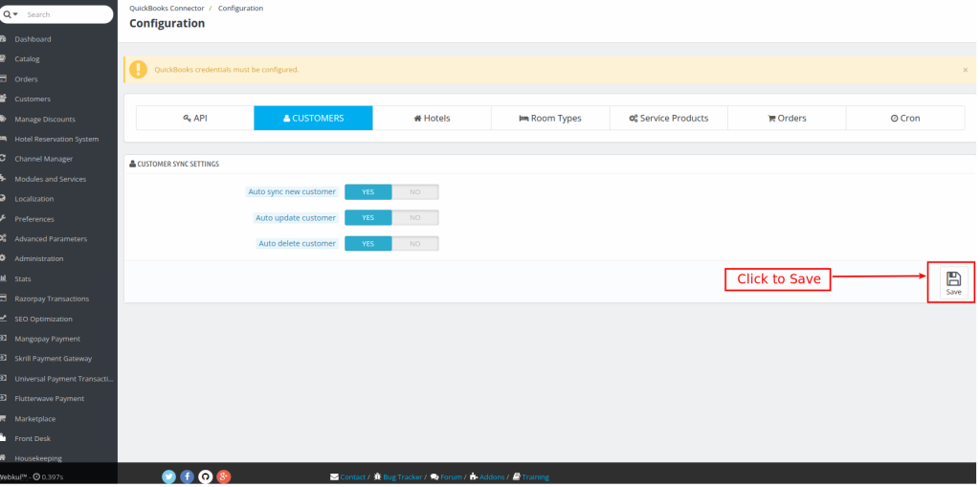Select the CUSTOMERS tab

pyautogui.click(x=313, y=118)
